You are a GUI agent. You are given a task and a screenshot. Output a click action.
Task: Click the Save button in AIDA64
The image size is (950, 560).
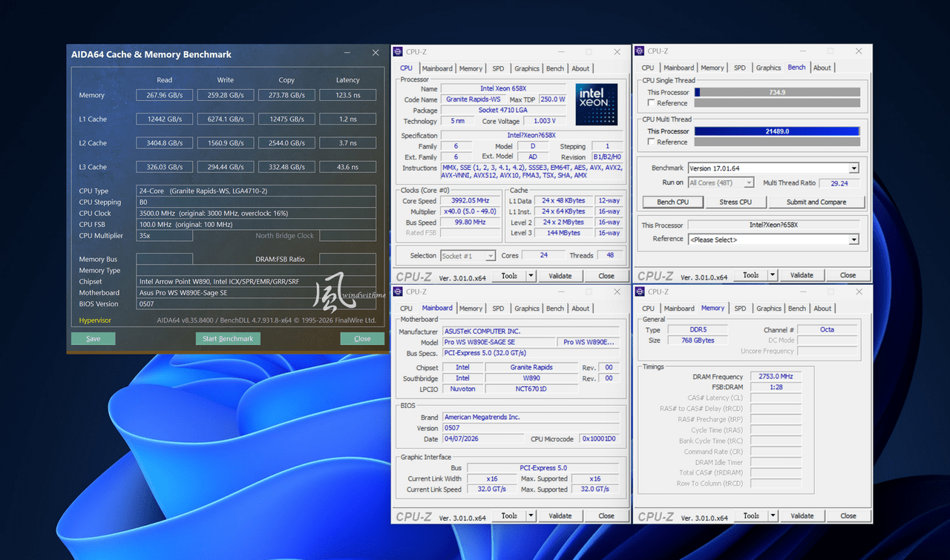(x=94, y=339)
